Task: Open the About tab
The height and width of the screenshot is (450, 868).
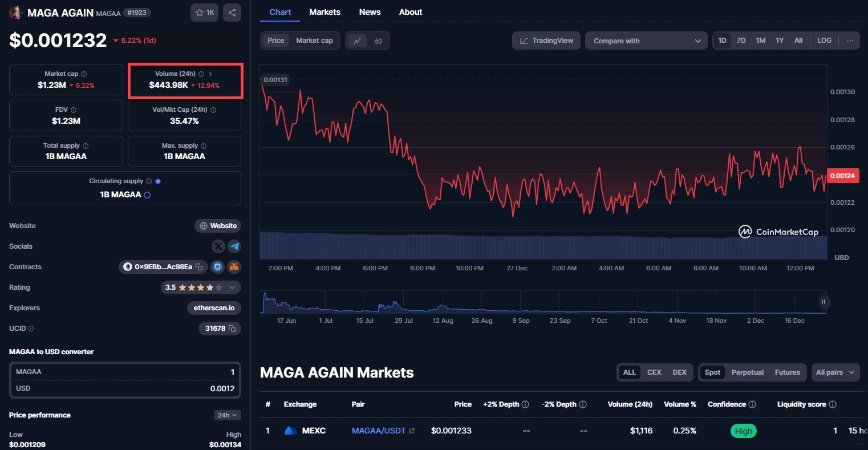Action: point(411,12)
